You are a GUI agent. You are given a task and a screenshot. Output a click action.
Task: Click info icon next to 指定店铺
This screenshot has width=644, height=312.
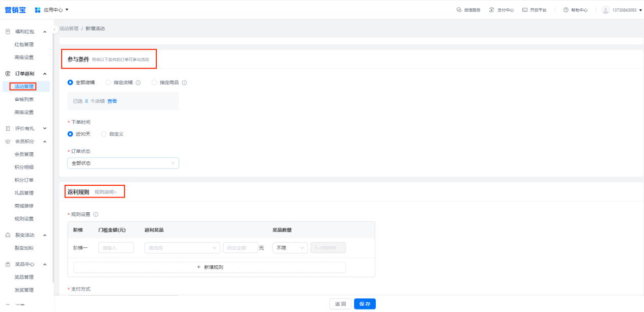pos(138,82)
